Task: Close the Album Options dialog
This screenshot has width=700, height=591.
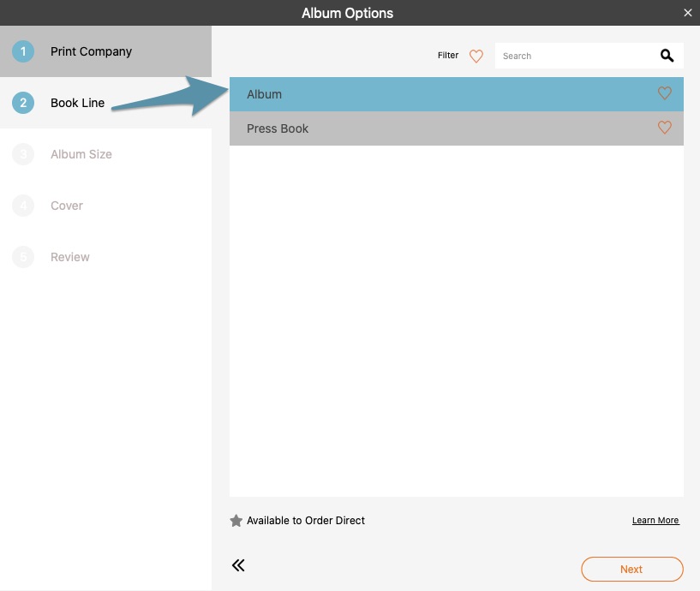Action: (687, 13)
